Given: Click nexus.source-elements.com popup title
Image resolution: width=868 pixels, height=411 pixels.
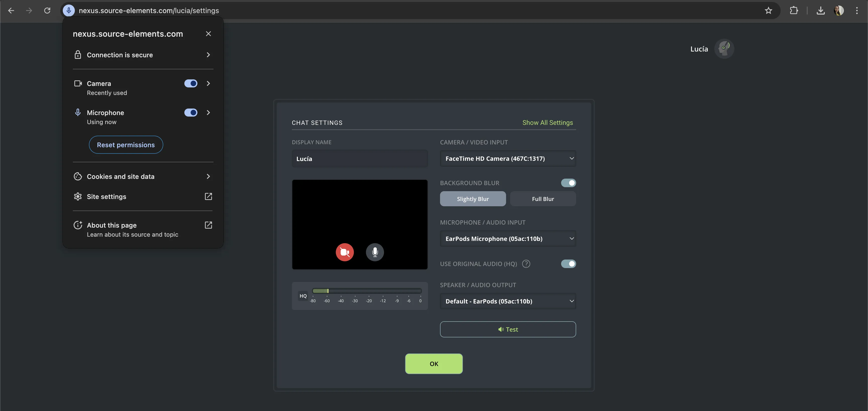Looking at the screenshot, I should point(128,34).
